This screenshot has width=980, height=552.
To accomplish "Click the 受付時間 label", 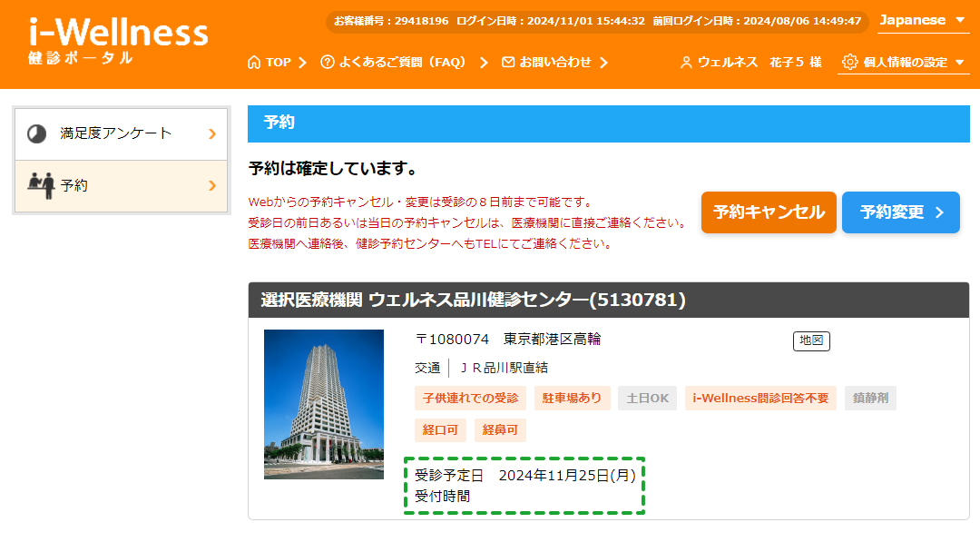I will (x=443, y=497).
